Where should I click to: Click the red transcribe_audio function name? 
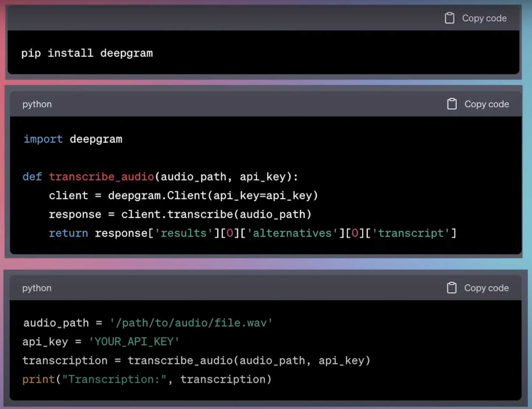coord(101,177)
